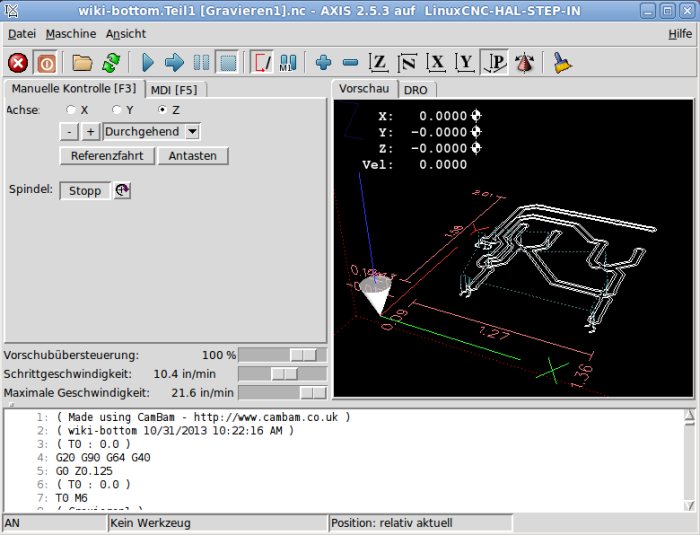Toggle the machine power icon
Screen dimensions: 700x535
click(46, 63)
